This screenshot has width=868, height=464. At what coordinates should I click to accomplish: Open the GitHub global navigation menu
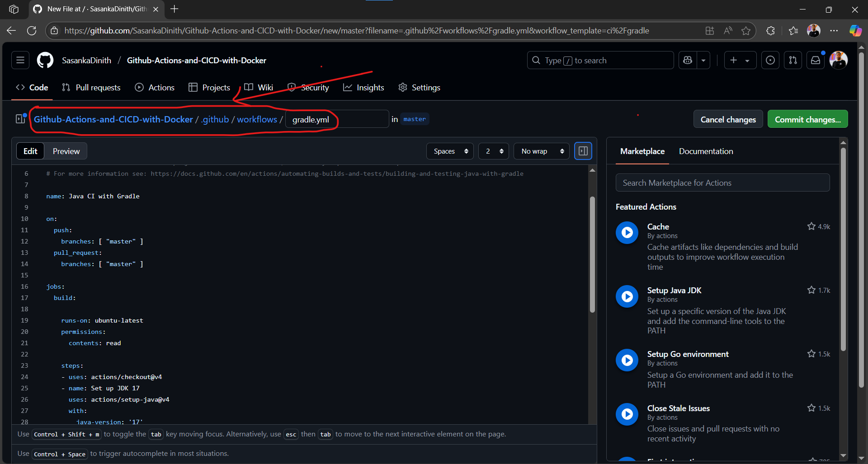[x=20, y=60]
